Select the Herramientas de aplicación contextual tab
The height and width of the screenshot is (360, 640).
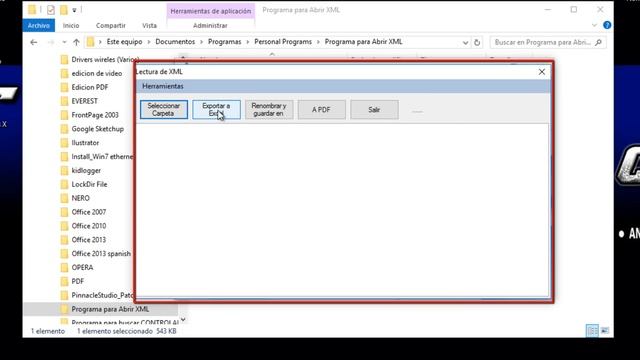211,11
